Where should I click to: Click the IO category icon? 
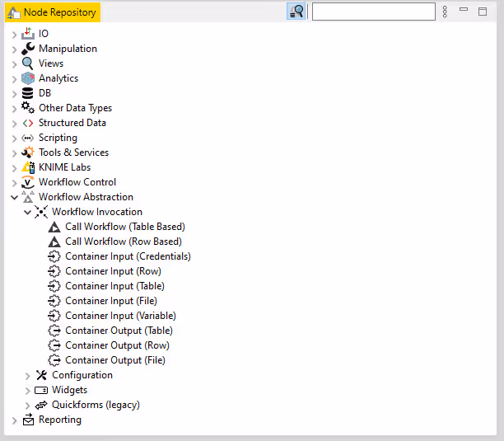(28, 34)
